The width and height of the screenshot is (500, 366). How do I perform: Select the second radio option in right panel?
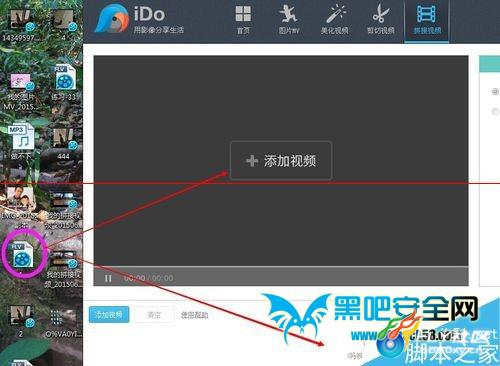tap(495, 111)
